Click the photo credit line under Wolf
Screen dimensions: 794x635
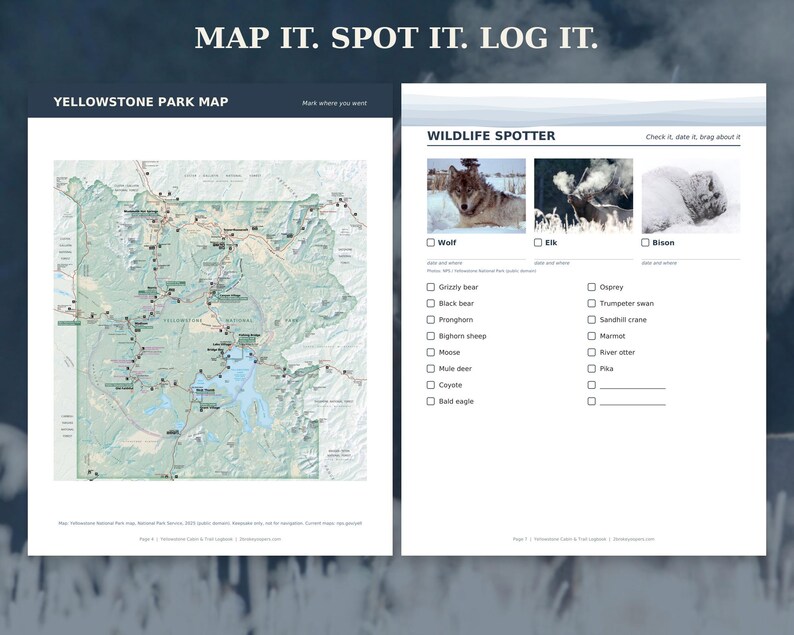[481, 271]
